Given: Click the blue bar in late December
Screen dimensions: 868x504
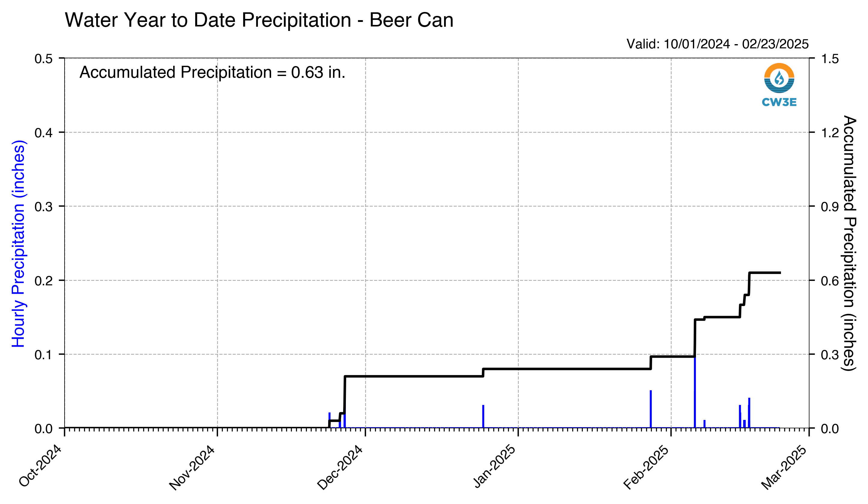Looking at the screenshot, I should (483, 417).
